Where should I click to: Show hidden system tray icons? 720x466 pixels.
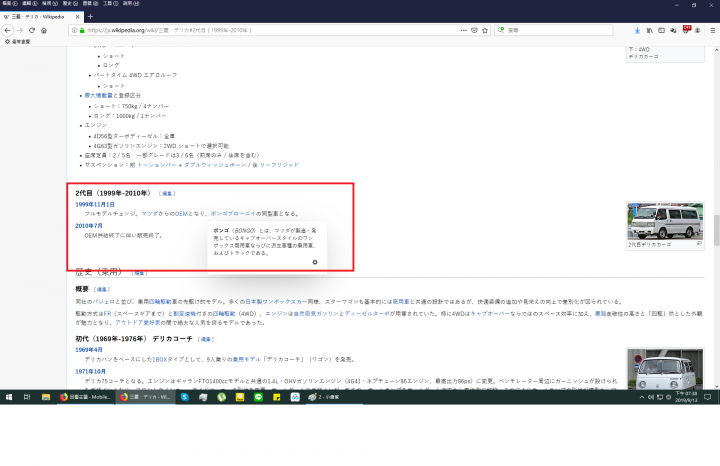641,397
